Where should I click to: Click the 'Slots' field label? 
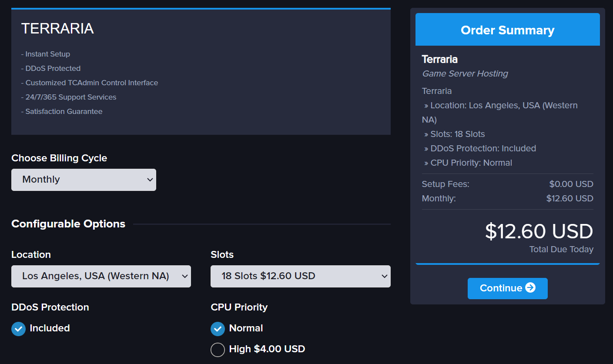coord(222,254)
